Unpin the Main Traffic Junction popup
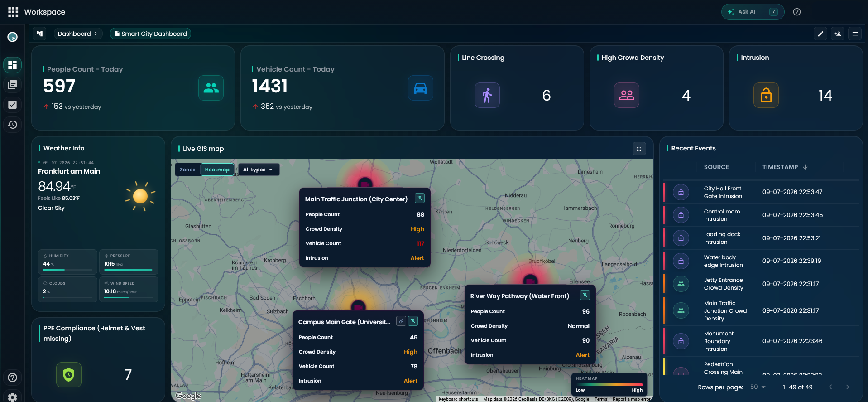This screenshot has width=868, height=402. coord(420,199)
